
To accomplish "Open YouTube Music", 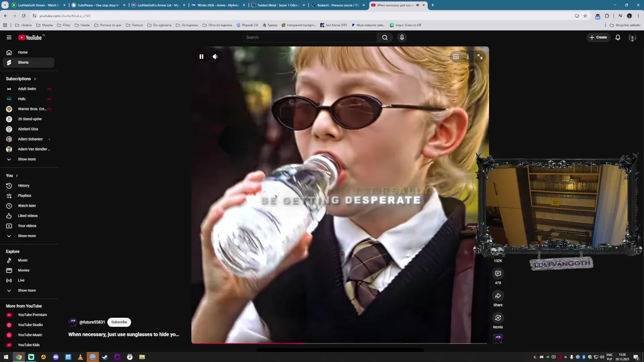I will point(29,335).
